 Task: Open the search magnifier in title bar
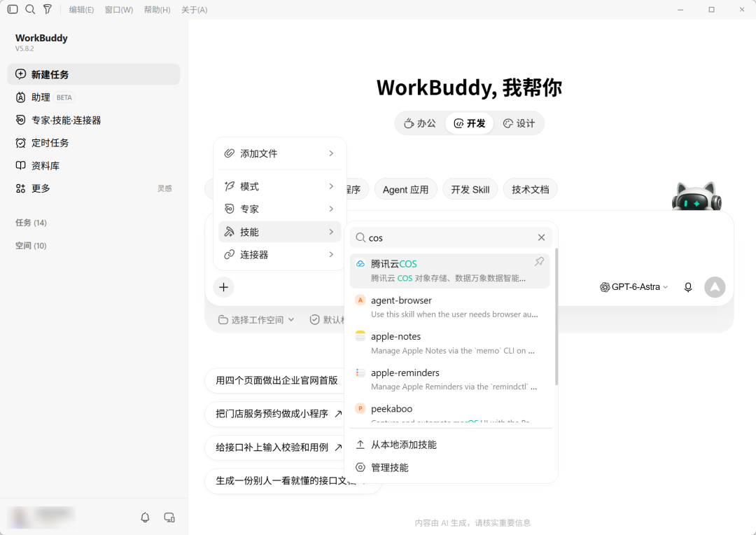[x=30, y=9]
